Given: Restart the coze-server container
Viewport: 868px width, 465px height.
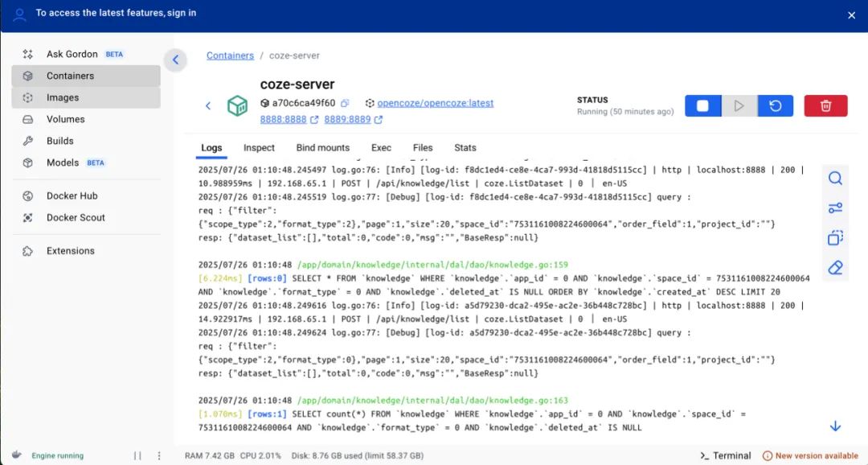Looking at the screenshot, I should 775,106.
